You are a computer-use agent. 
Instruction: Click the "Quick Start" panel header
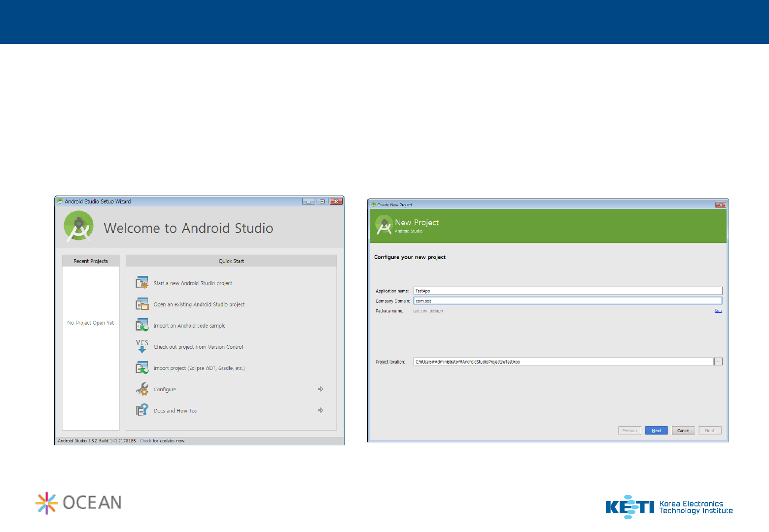[x=231, y=261]
